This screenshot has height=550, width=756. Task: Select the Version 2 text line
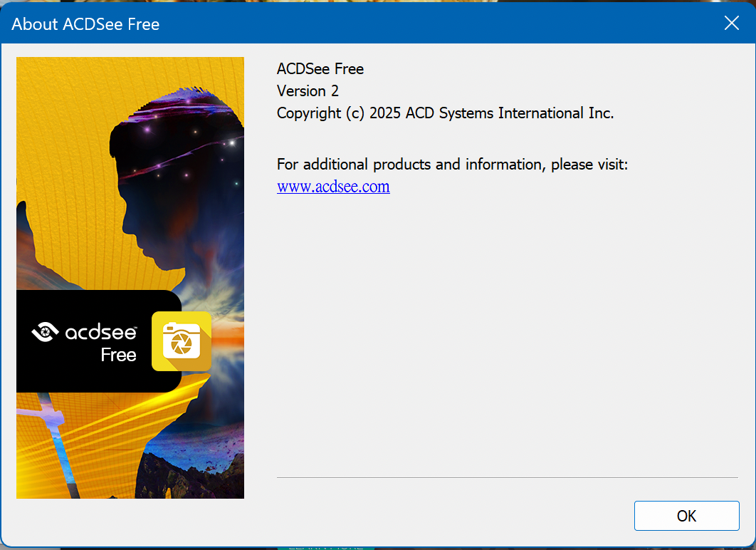(308, 91)
